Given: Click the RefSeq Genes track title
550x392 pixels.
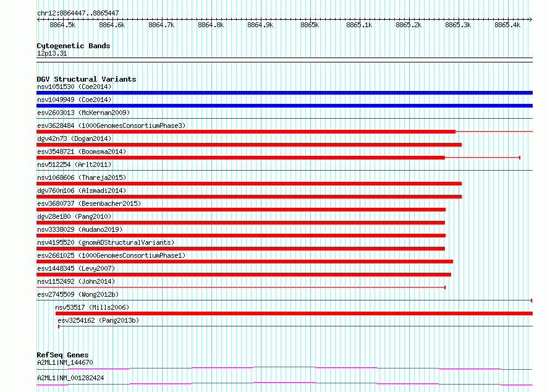Looking at the screenshot, I should tap(62, 355).
